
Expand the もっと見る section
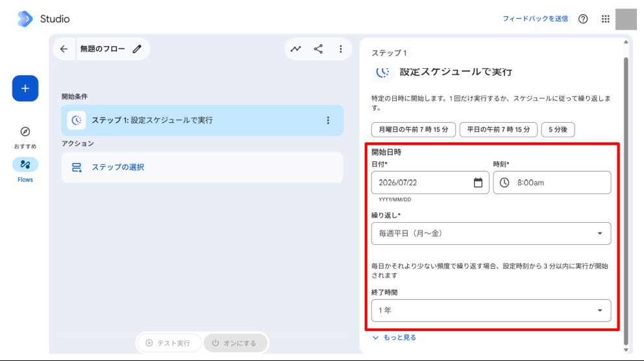[394, 338]
